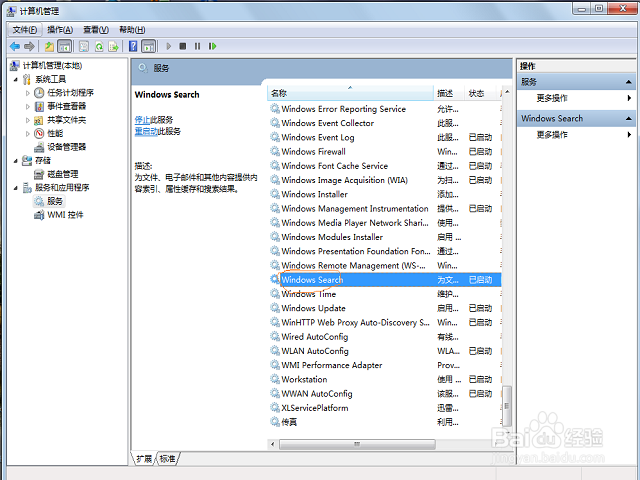
Task: Expand the 任务计划程序 node arrow
Action: (28, 93)
